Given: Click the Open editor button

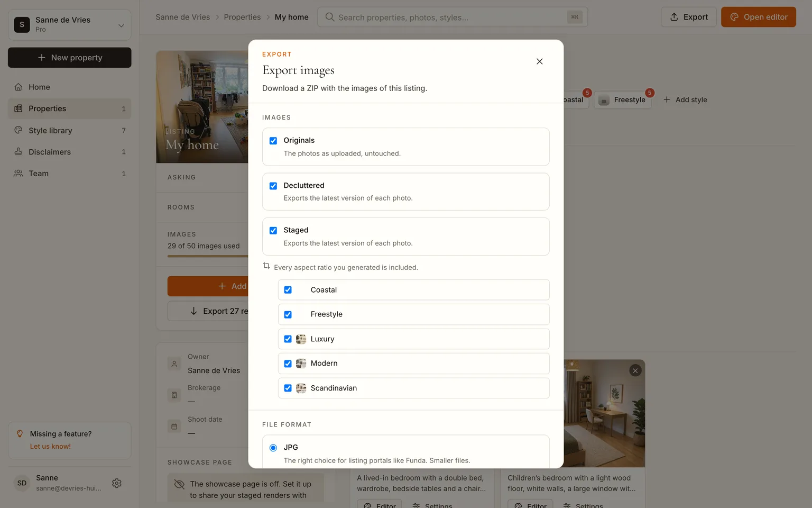Looking at the screenshot, I should [759, 17].
